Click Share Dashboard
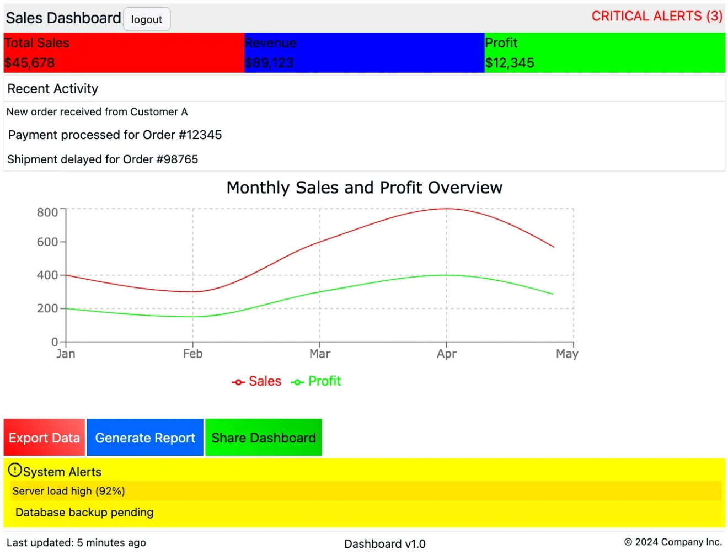 pyautogui.click(x=264, y=437)
